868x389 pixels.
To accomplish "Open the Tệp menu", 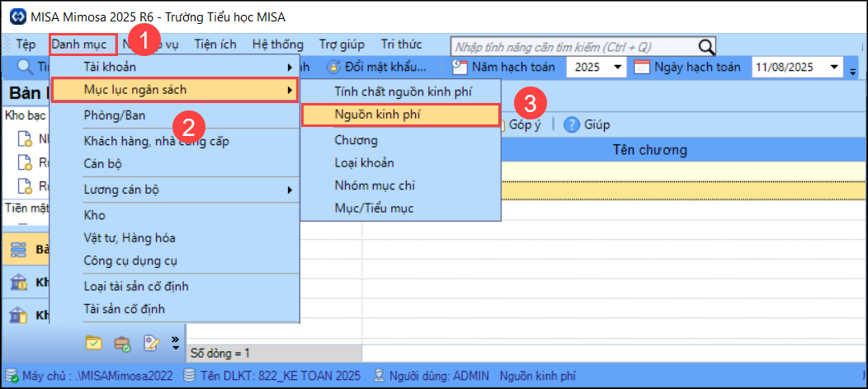I will (x=26, y=45).
